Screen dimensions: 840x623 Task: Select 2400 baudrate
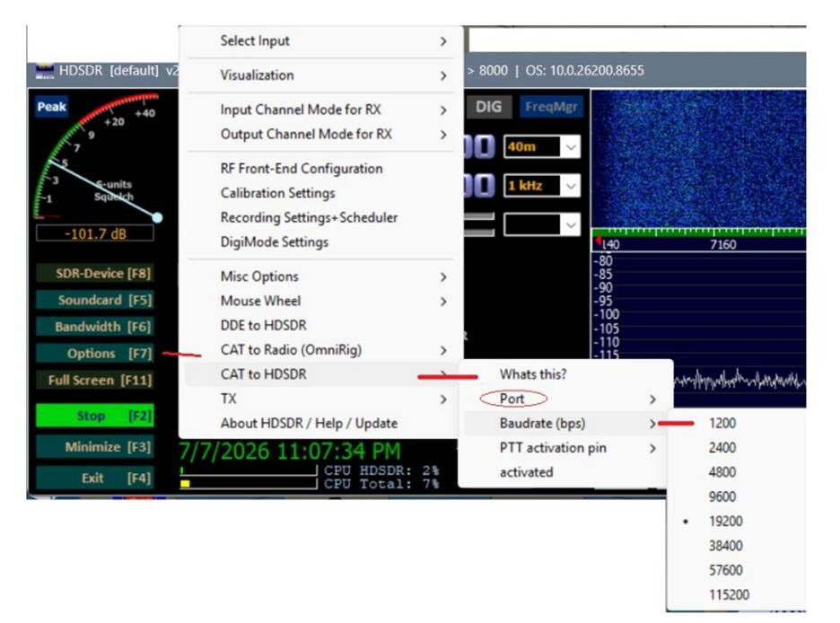coord(737,448)
